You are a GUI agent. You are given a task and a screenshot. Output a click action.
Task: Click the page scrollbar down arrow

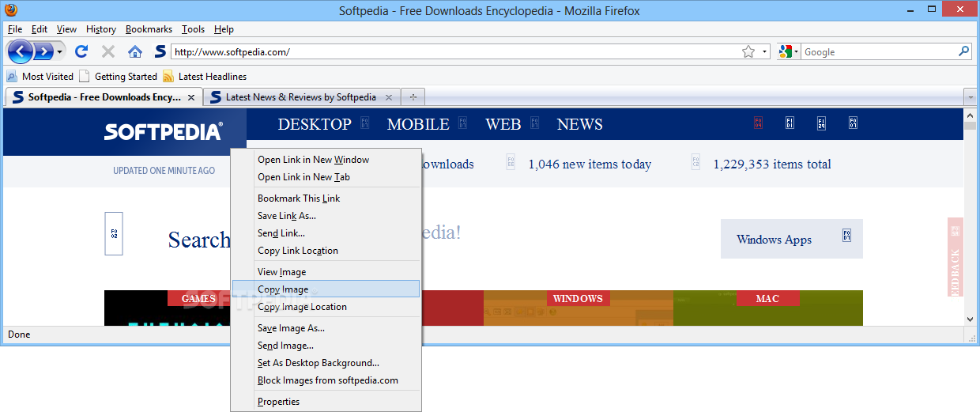971,319
